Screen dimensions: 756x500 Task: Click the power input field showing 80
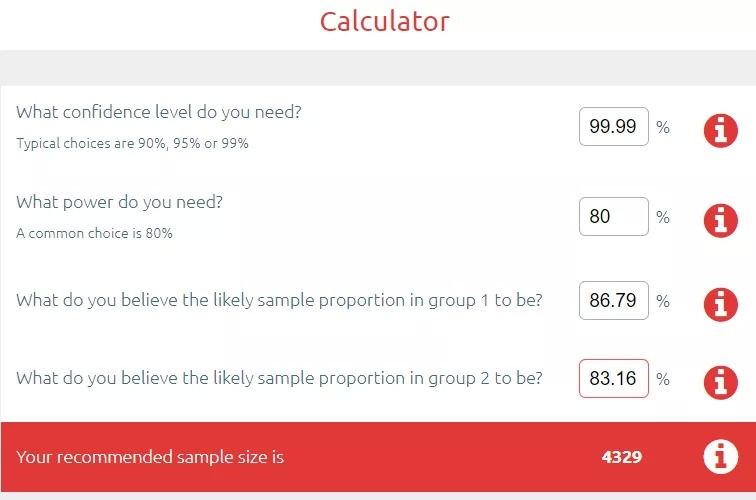[613, 216]
